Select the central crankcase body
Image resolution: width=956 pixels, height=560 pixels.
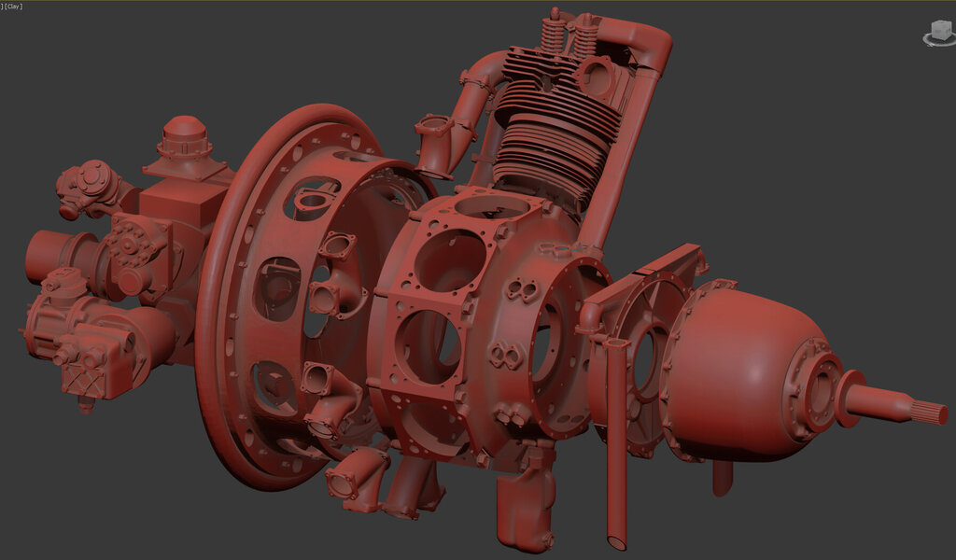coord(476,317)
